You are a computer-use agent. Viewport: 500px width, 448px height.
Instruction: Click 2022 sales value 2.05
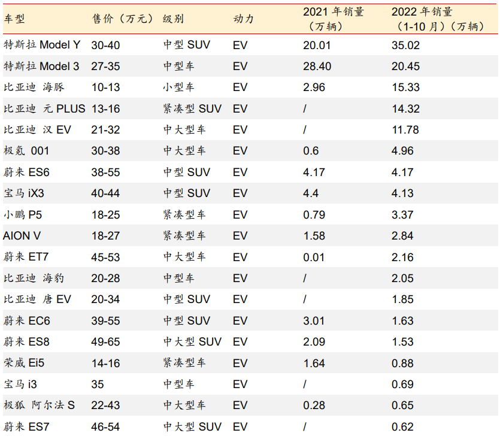(402, 279)
